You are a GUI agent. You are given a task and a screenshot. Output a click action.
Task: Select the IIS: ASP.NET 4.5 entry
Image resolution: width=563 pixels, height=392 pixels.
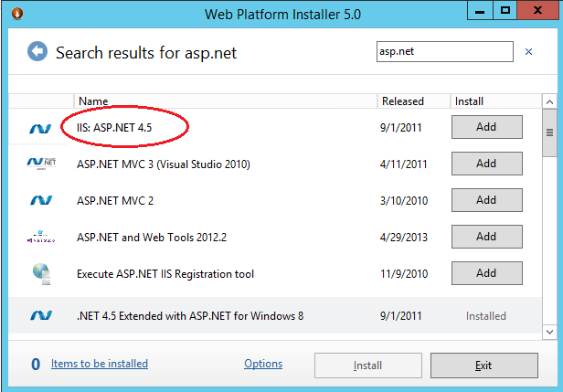[114, 127]
